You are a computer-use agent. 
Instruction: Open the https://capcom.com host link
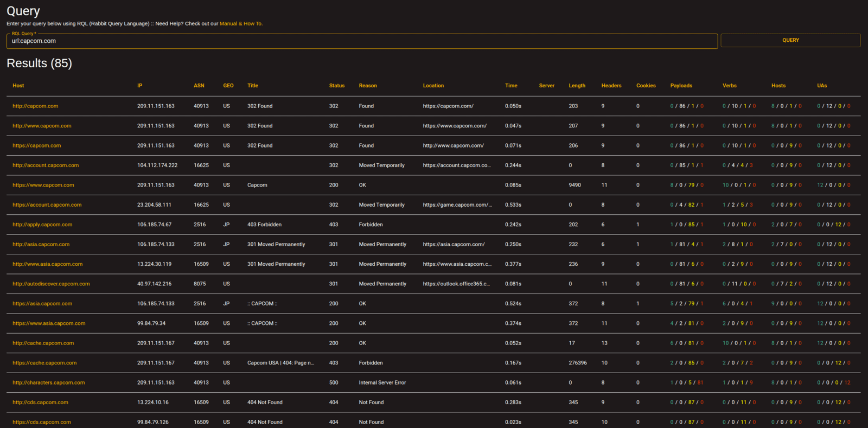[37, 145]
